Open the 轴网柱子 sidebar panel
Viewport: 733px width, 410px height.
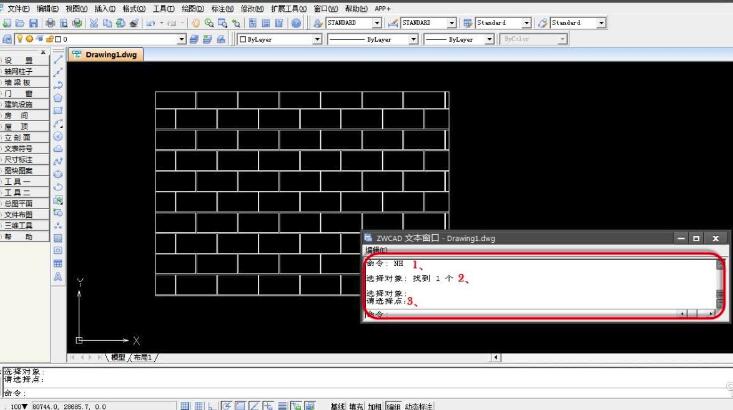[x=18, y=72]
